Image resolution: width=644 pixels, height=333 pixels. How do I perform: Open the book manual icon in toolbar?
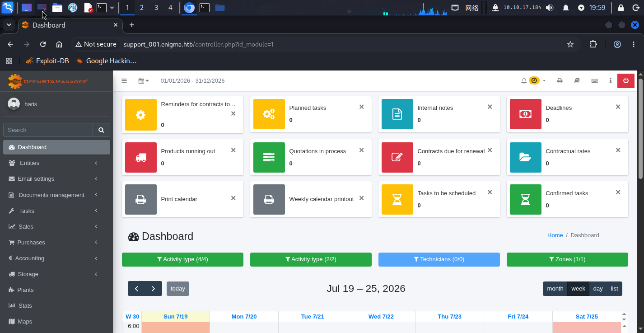click(577, 81)
